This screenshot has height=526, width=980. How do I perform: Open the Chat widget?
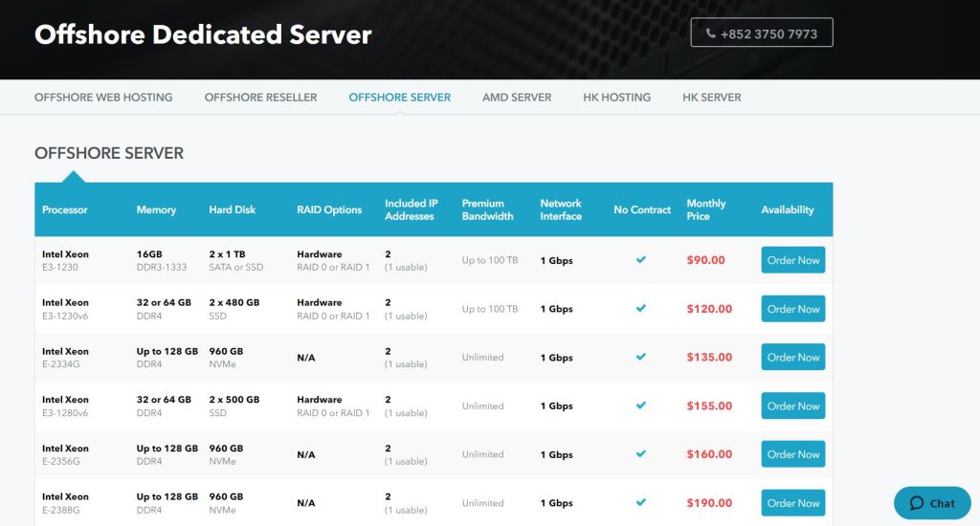pos(932,503)
